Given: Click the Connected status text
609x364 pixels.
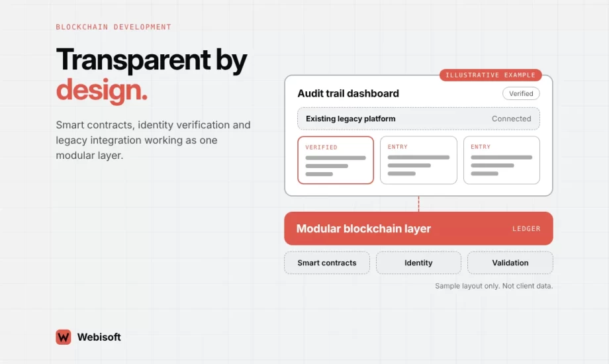Looking at the screenshot, I should (x=511, y=119).
